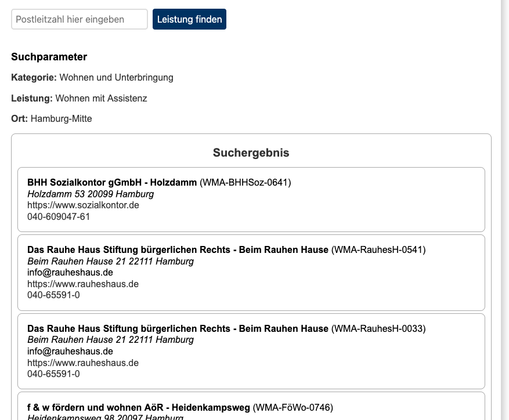Click the email in the WMA-RauhesH-0541 card
Screen dimensions: 509x420
(70, 273)
